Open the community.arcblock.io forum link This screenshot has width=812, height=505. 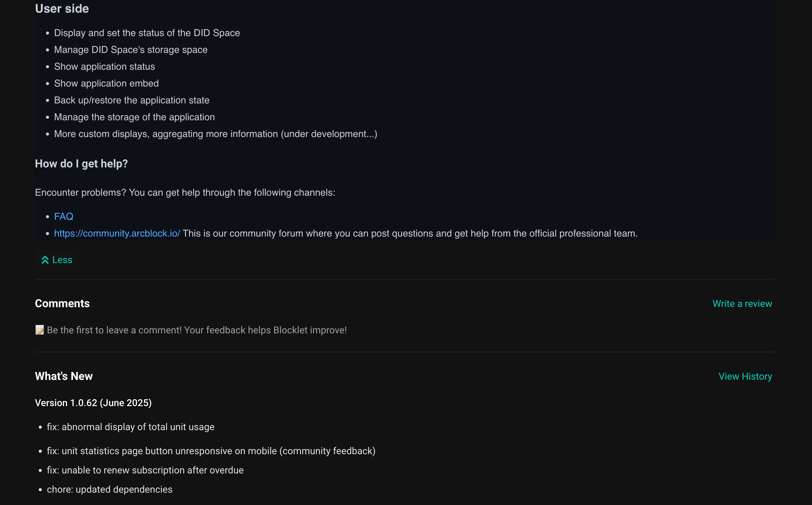click(x=117, y=233)
